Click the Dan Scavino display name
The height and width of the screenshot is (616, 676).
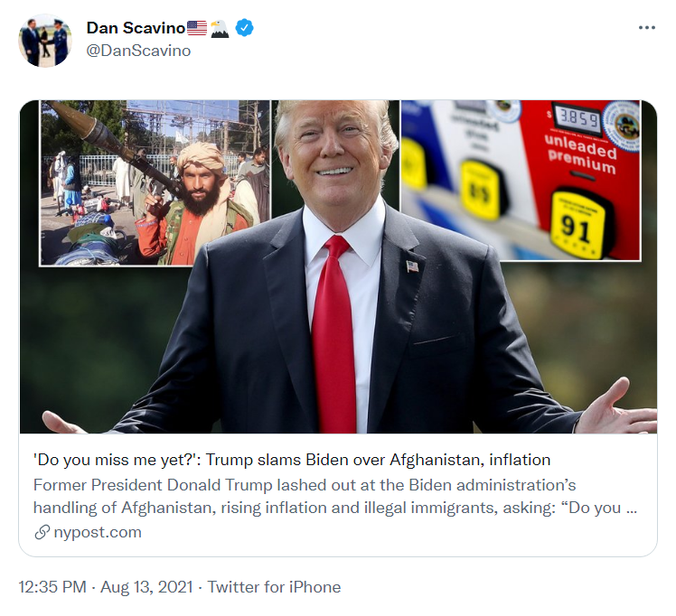(x=136, y=28)
